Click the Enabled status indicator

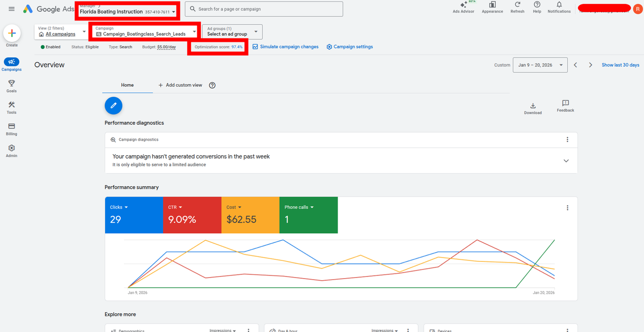coord(50,47)
